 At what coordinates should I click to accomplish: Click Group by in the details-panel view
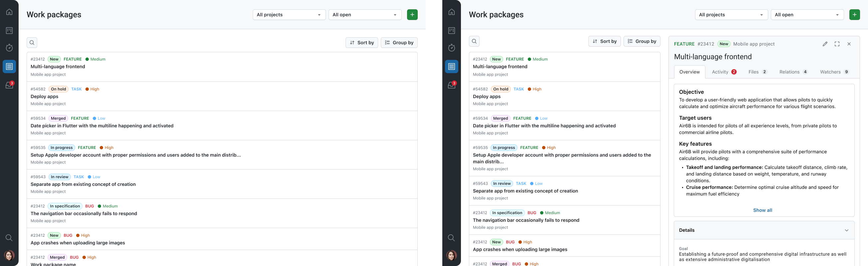pyautogui.click(x=642, y=41)
